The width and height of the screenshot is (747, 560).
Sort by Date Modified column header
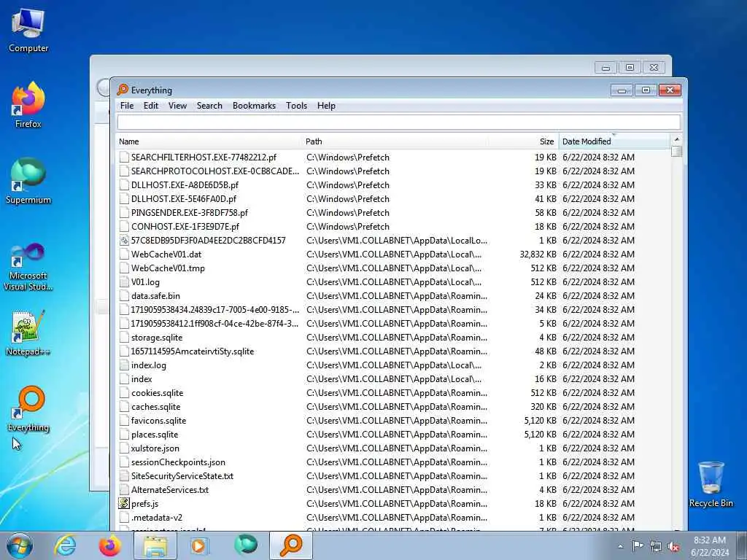pyautogui.click(x=614, y=141)
